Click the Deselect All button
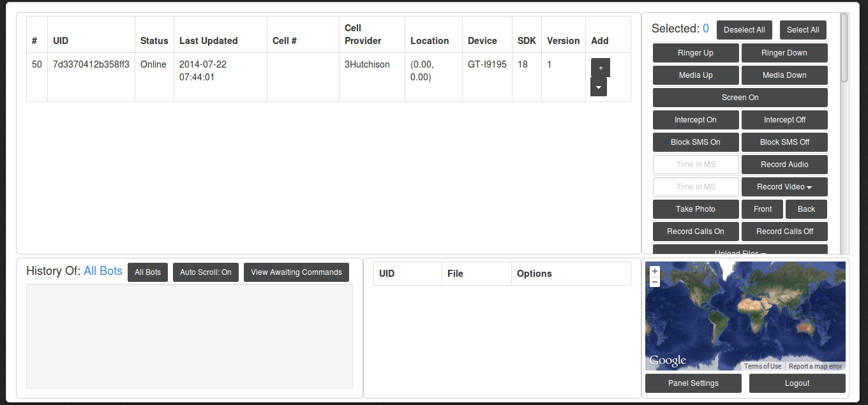Image resolution: width=868 pixels, height=405 pixels. tap(744, 30)
